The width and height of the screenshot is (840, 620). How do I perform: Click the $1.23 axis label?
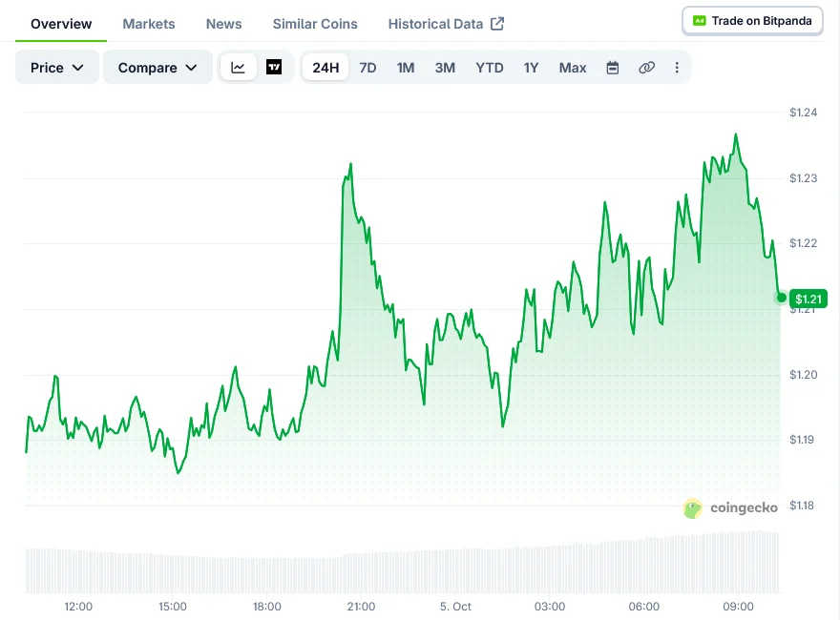[x=803, y=177]
